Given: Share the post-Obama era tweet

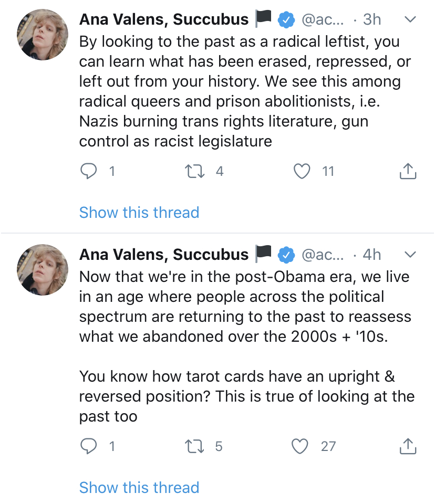Looking at the screenshot, I should pos(408,446).
